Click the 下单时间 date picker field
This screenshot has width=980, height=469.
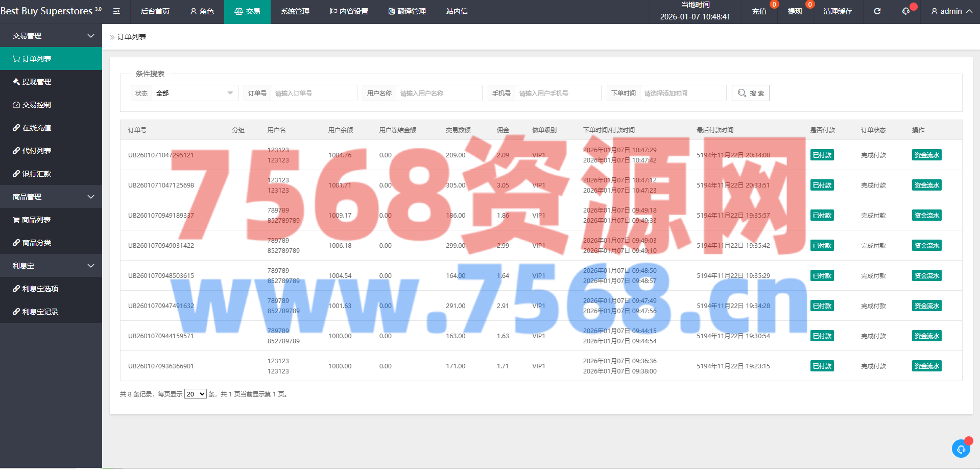[x=682, y=93]
